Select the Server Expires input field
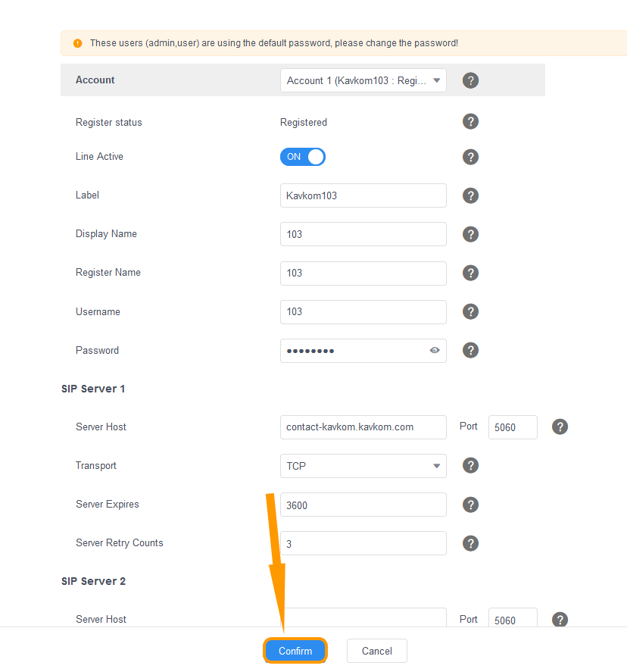The width and height of the screenshot is (627, 672). point(363,505)
